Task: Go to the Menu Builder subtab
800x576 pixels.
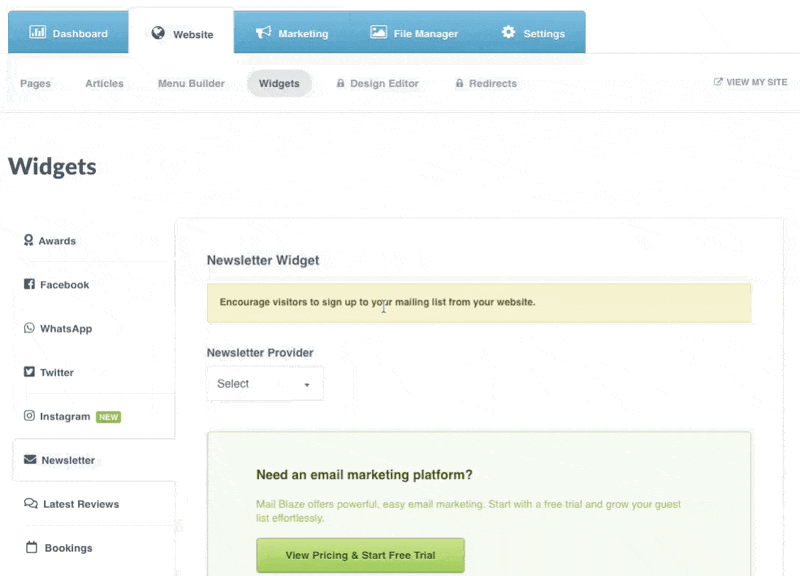Action: click(191, 83)
